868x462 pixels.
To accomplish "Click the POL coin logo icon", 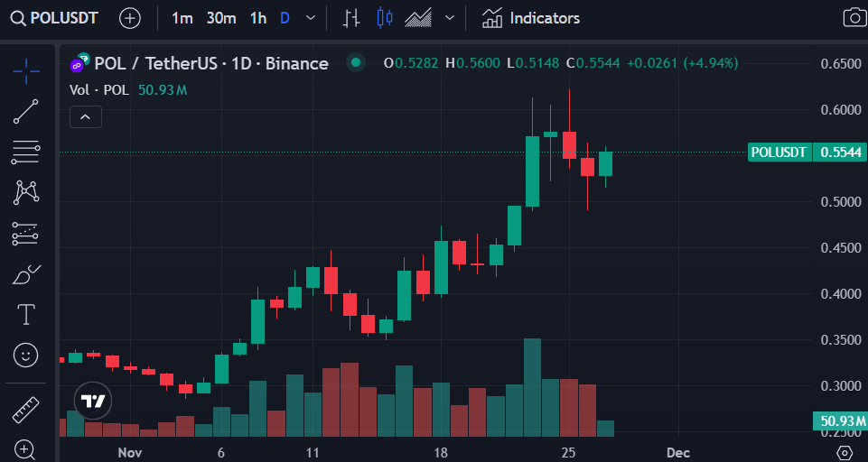I will (x=79, y=62).
